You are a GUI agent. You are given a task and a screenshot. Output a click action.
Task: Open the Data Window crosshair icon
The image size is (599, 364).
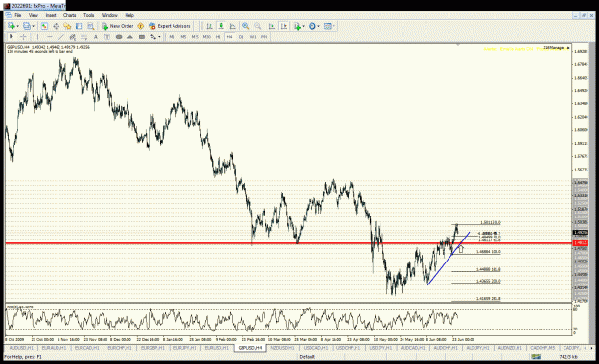pyautogui.click(x=56, y=26)
